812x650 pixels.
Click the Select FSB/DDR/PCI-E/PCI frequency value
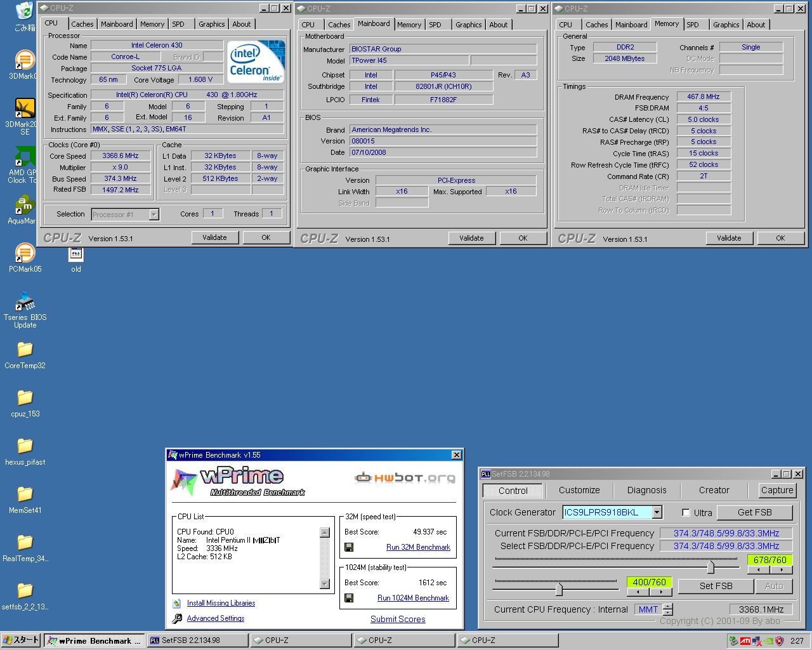tap(726, 546)
